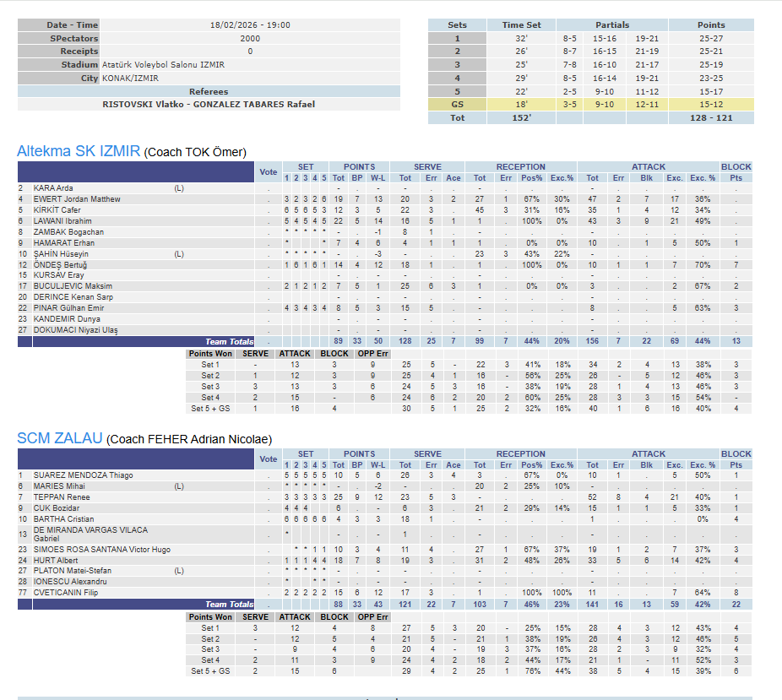Screen dimensions: 782x700
Task: Click CVETICANIN Filip player name
Action: click(65, 592)
